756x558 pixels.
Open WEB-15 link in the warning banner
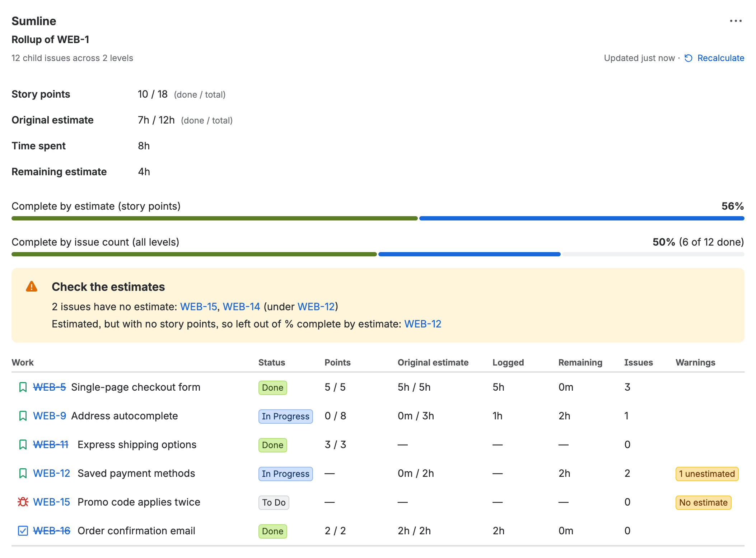(199, 307)
